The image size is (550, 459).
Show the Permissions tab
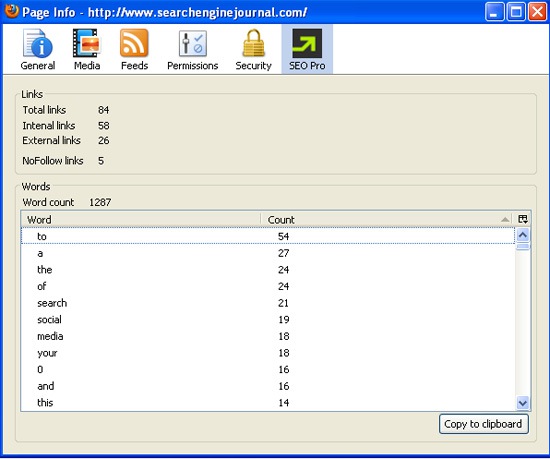[x=193, y=49]
